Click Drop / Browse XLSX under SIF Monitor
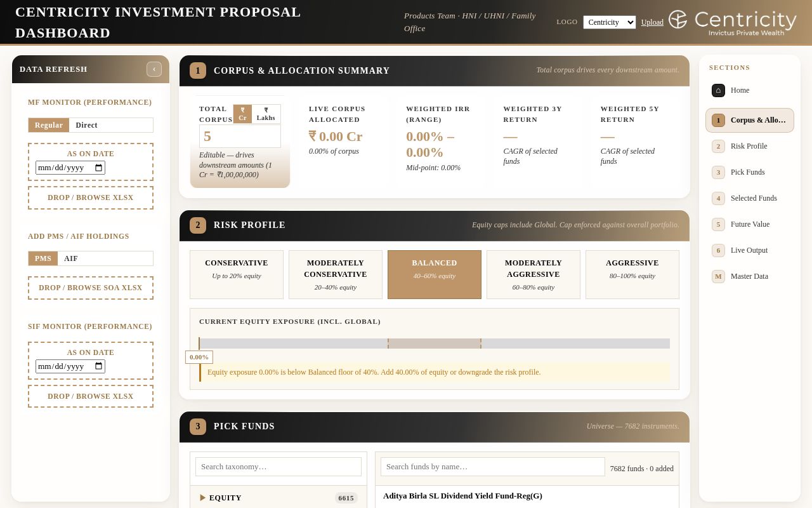Screen dimensions: 812x508 [91, 396]
